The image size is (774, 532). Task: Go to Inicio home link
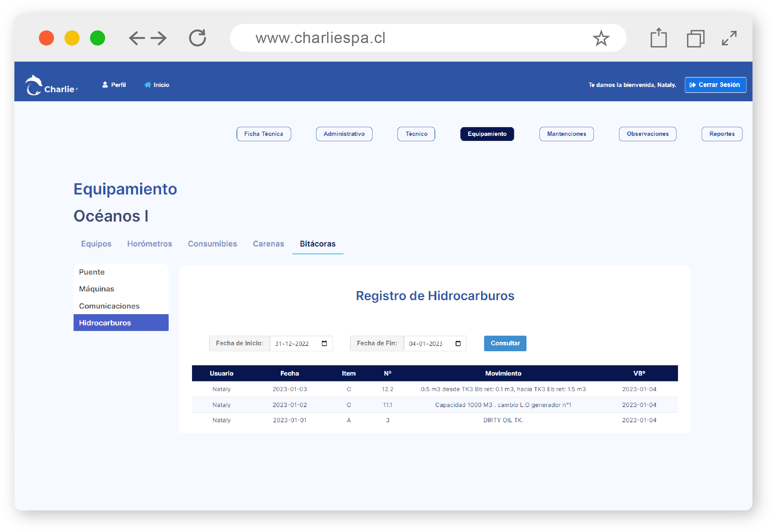[157, 85]
